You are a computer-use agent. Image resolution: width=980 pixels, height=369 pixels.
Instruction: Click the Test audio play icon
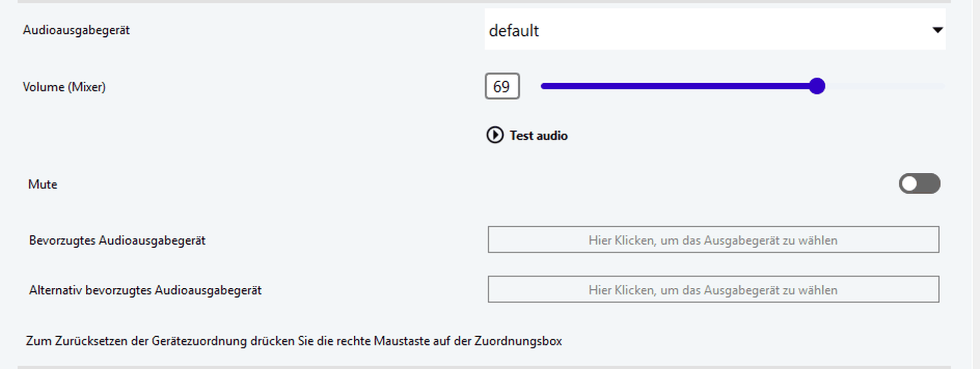tap(494, 135)
